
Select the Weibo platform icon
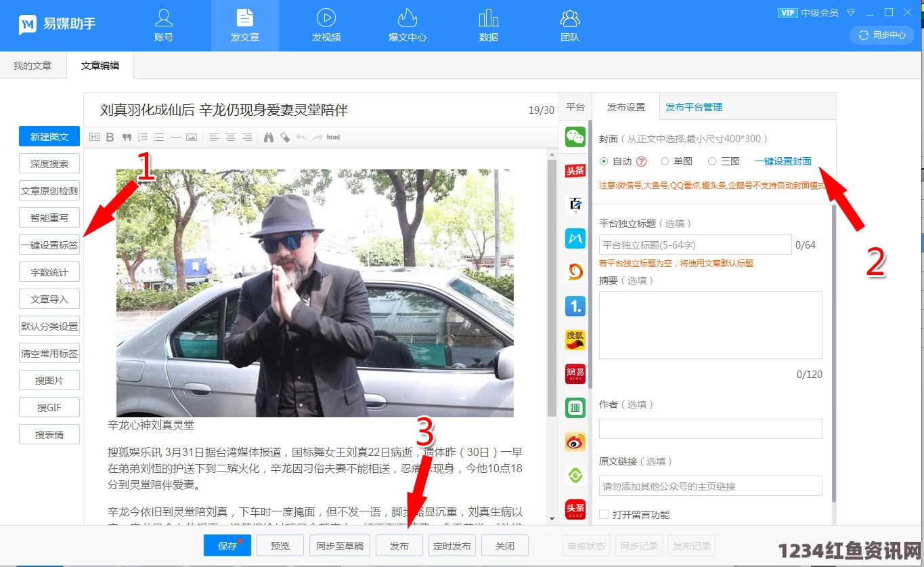(x=575, y=442)
